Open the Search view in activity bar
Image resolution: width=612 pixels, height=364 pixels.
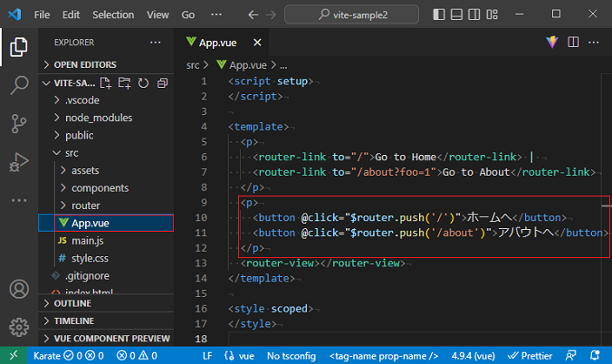coord(19,85)
